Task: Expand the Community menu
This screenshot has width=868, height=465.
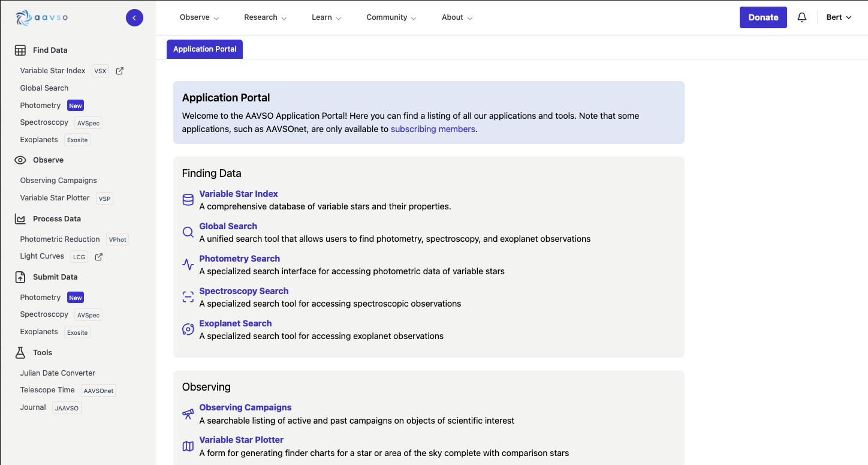Action: (391, 17)
